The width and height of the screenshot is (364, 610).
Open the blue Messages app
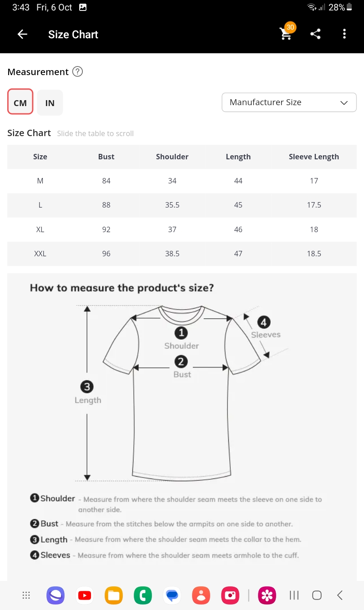click(172, 595)
